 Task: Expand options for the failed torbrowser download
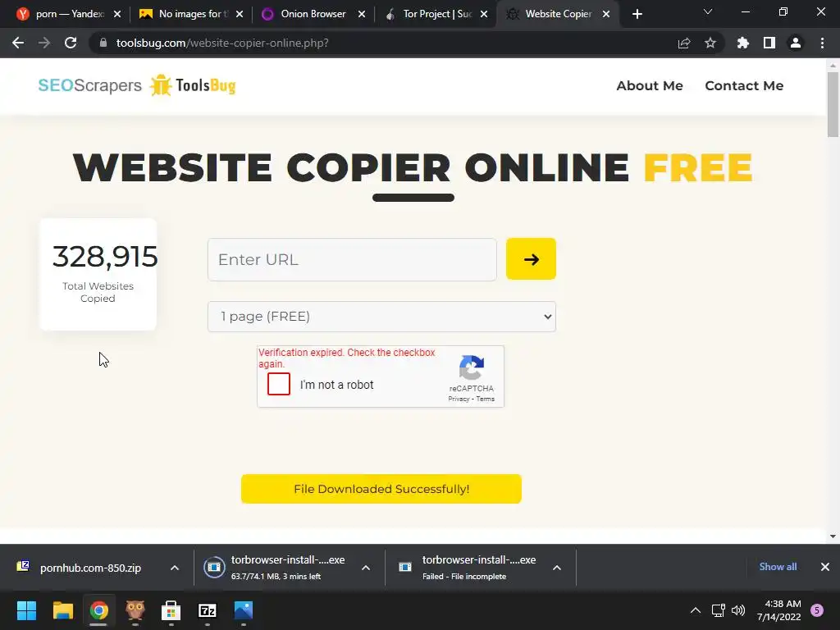tap(557, 568)
